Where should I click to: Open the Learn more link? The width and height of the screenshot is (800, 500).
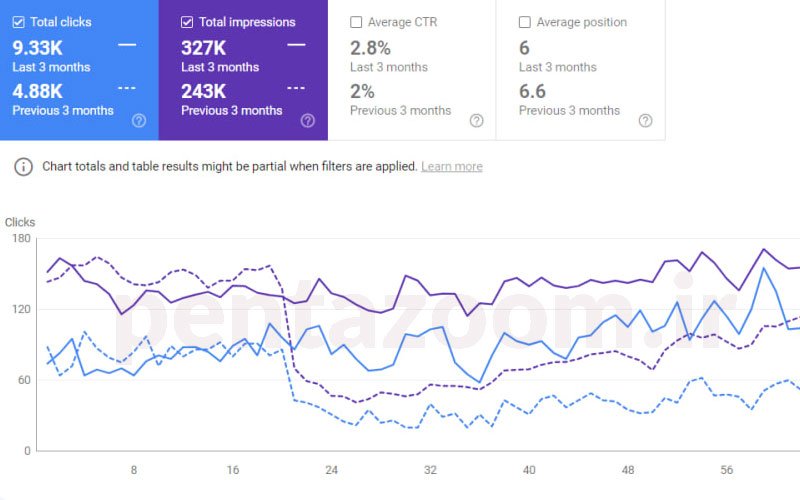451,166
